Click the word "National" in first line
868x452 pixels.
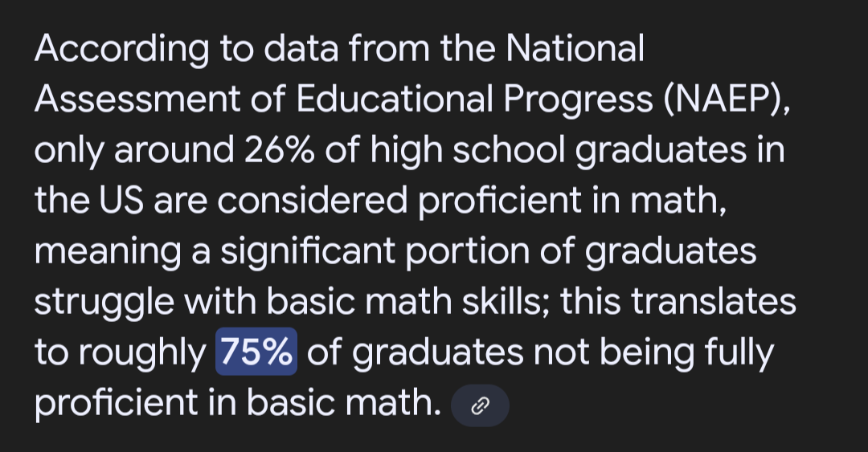tap(575, 48)
